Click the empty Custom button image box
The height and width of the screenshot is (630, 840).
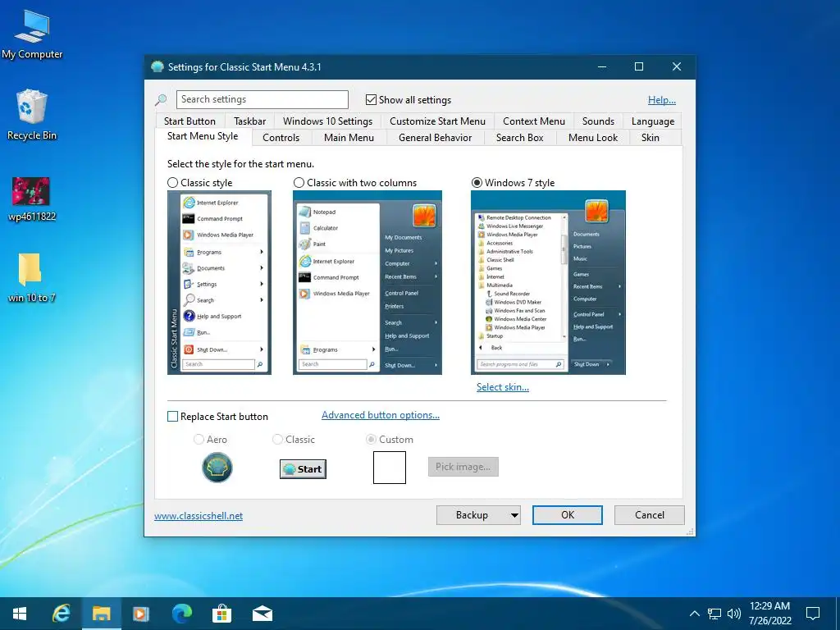[390, 467]
